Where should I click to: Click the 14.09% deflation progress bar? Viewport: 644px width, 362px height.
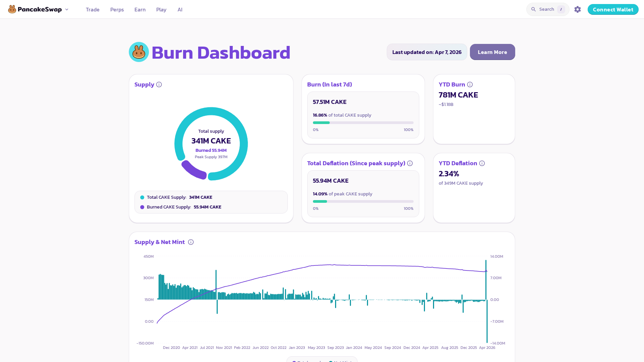click(363, 201)
